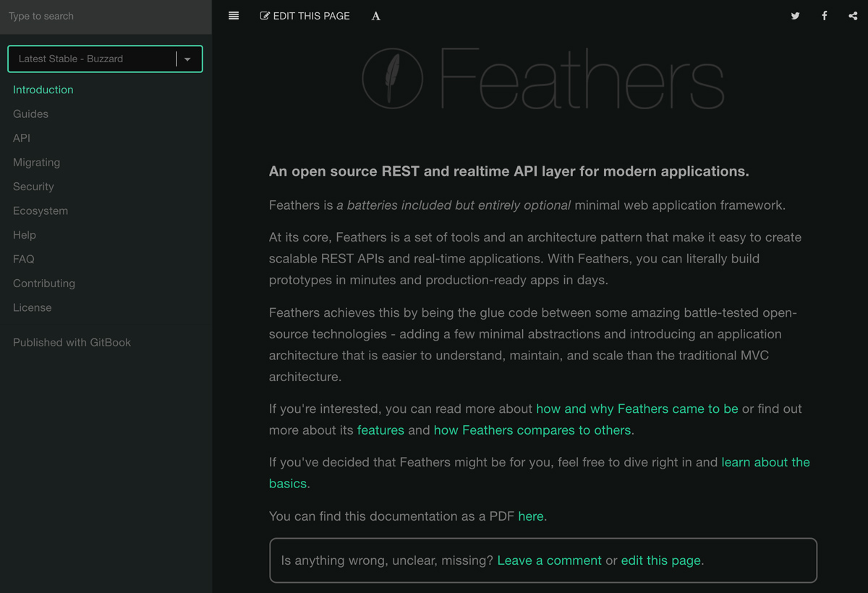Click the Leave a comment link
This screenshot has width=868, height=593.
(x=550, y=560)
